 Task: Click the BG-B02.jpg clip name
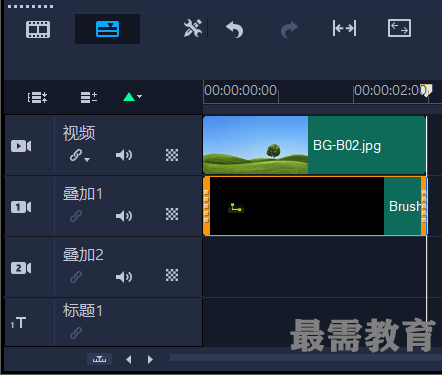[x=347, y=146]
